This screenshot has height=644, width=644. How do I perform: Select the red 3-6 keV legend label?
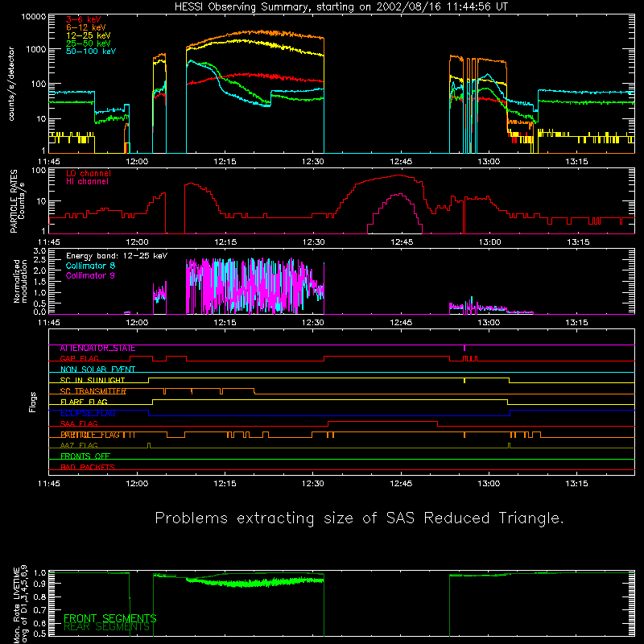[x=83, y=19]
